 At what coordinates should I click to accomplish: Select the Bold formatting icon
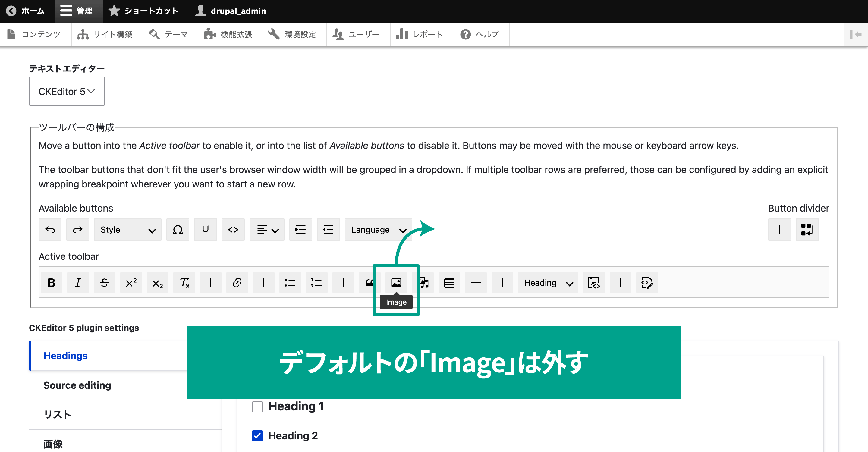click(x=51, y=282)
